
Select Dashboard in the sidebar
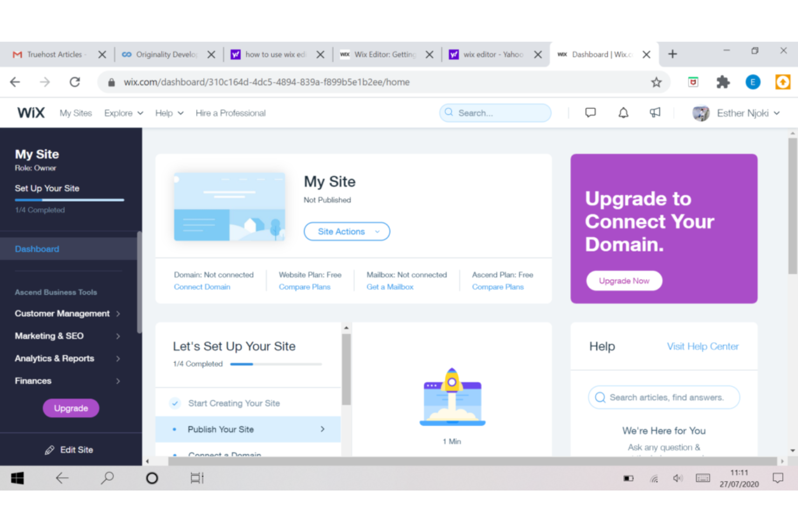point(68,249)
